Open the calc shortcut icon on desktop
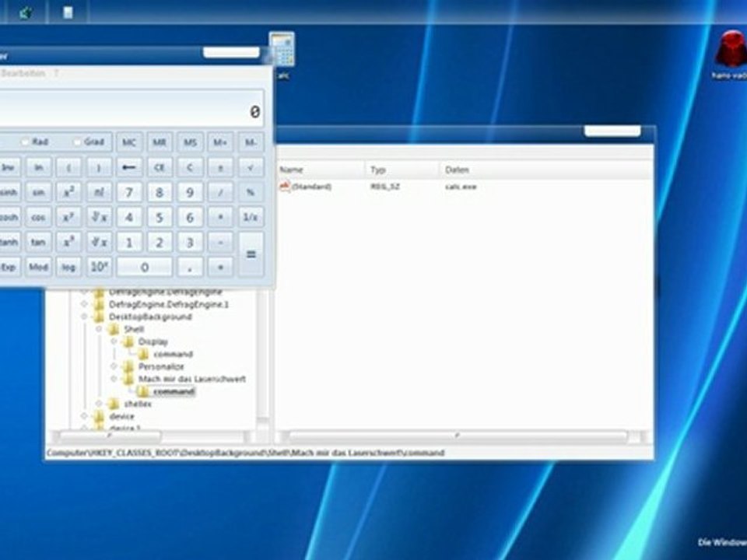This screenshot has width=747, height=560. [x=282, y=50]
